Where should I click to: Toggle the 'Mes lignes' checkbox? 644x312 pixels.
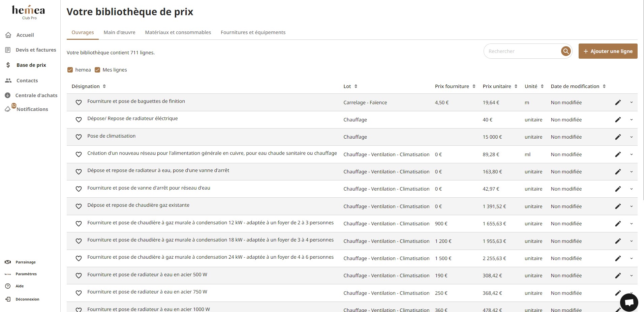point(97,70)
